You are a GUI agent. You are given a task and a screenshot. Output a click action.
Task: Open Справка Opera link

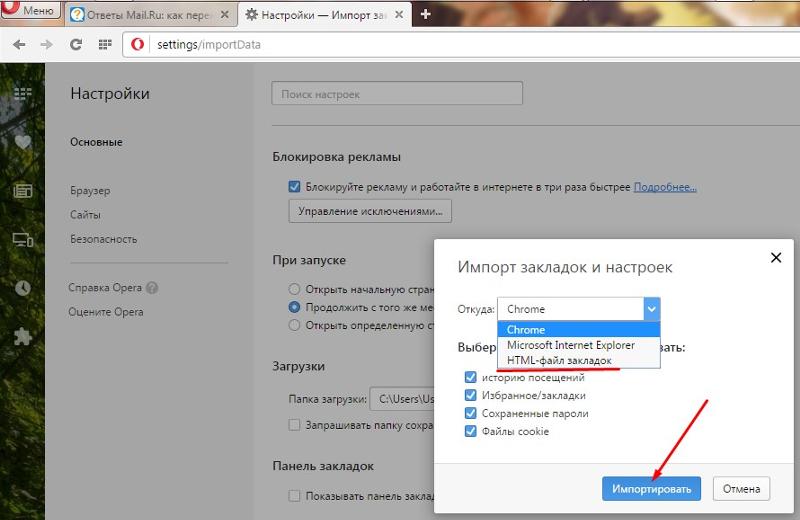coord(105,287)
